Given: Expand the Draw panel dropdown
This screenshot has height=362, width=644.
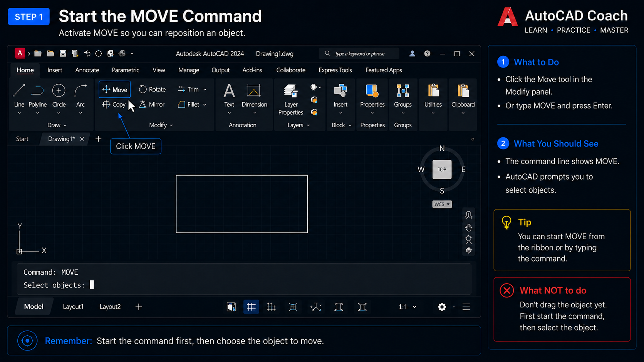Looking at the screenshot, I should (57, 125).
